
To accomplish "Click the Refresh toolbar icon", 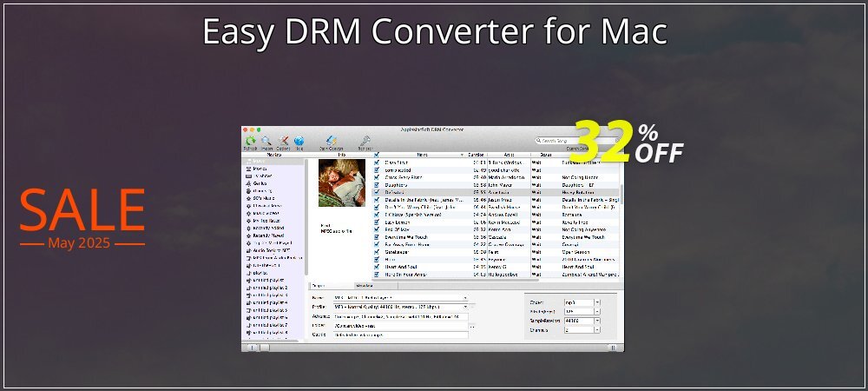I will click(250, 142).
